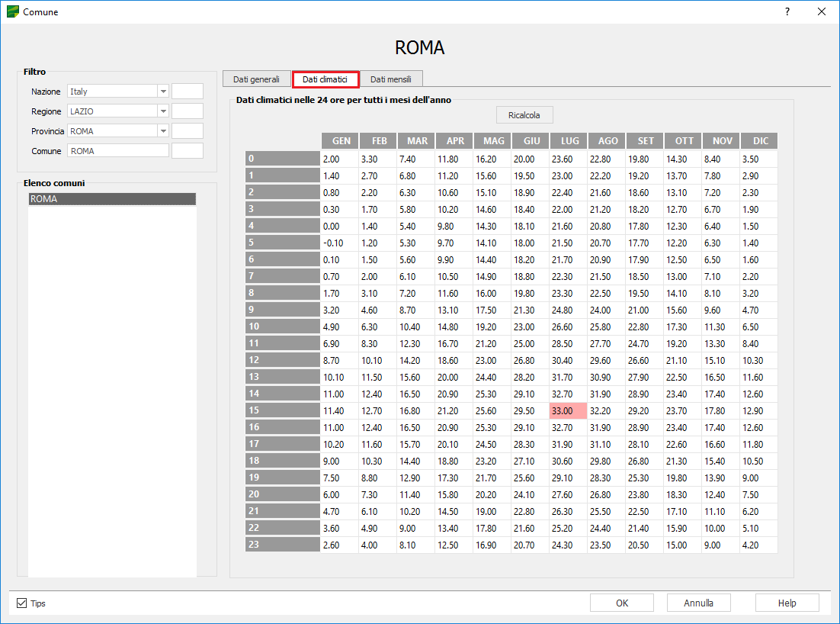Expand the Regione LAZIO dropdown
Viewport: 840px width, 624px height.
[x=162, y=111]
